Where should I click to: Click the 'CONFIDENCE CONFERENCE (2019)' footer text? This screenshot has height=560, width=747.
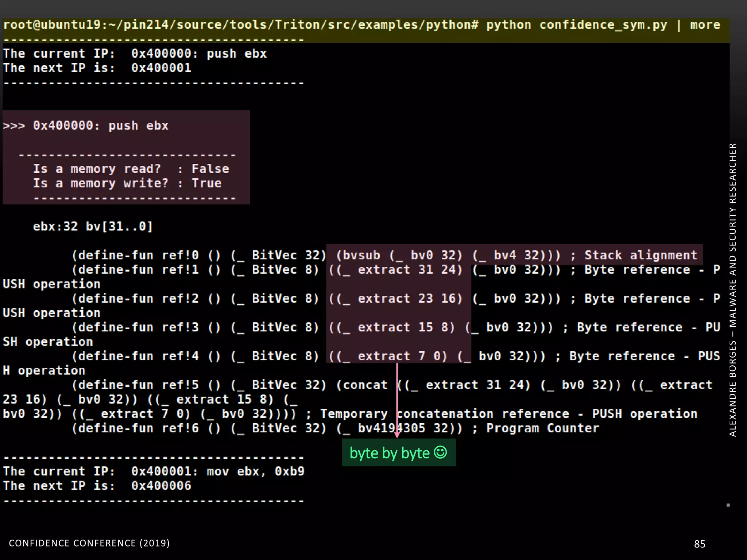pyautogui.click(x=89, y=543)
